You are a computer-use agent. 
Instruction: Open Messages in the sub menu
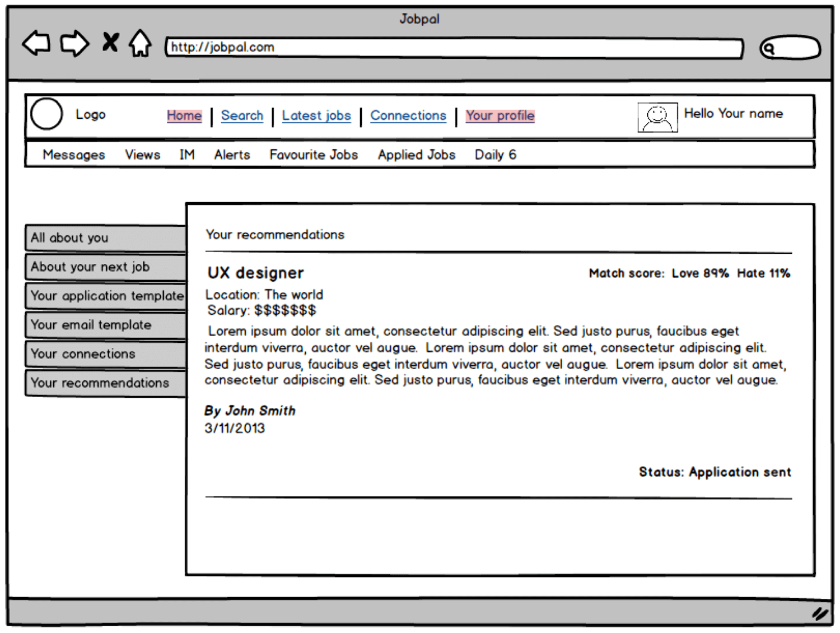tap(74, 155)
